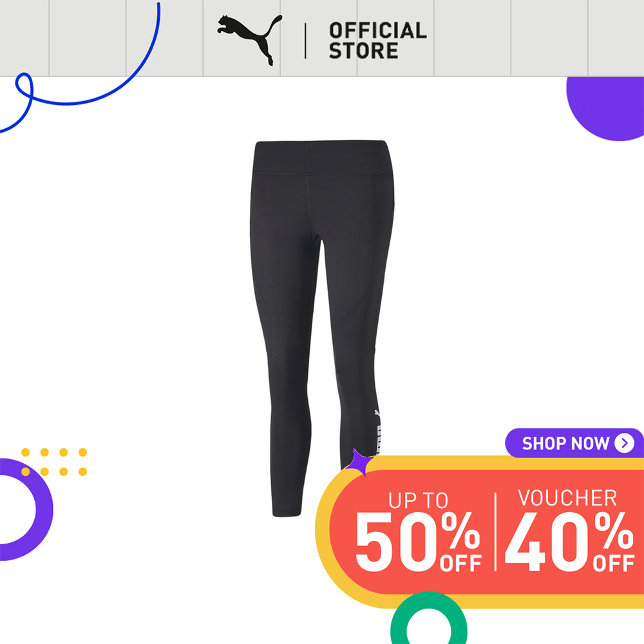Viewport: 644px width, 644px height.
Task: Click the arrow circle in Shop Now
Action: 624,443
